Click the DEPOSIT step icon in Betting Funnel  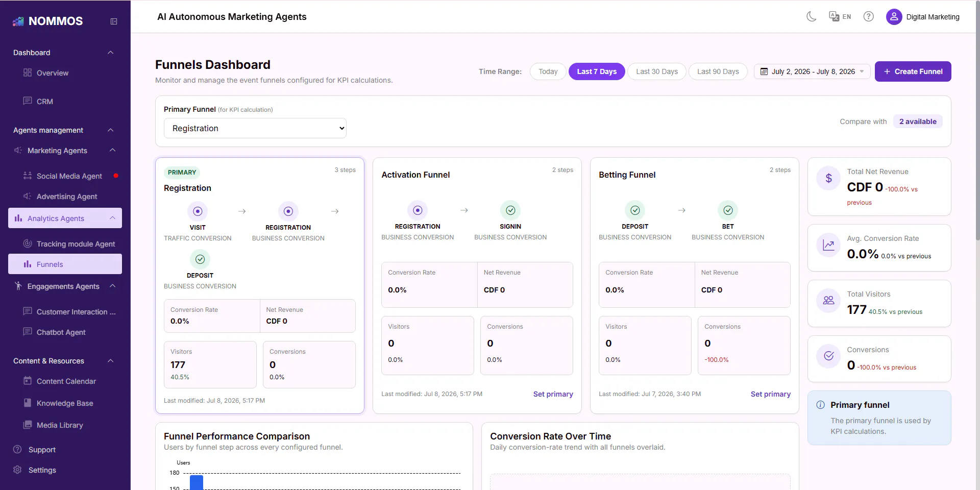coord(635,210)
